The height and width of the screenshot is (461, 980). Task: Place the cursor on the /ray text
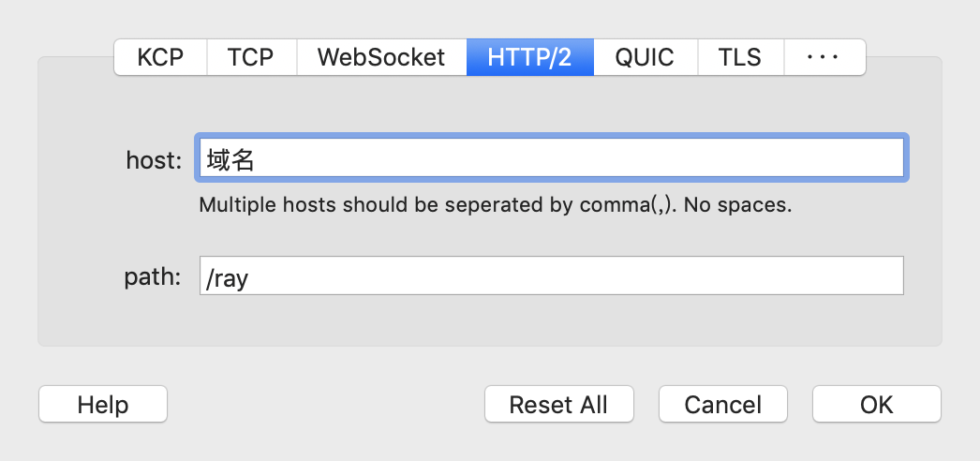(228, 279)
